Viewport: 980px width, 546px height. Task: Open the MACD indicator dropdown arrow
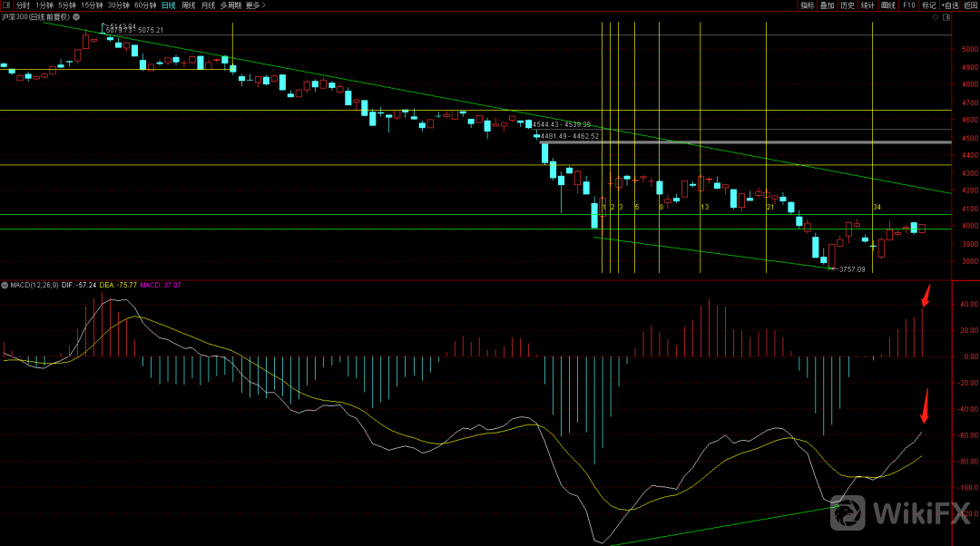(x=5, y=285)
